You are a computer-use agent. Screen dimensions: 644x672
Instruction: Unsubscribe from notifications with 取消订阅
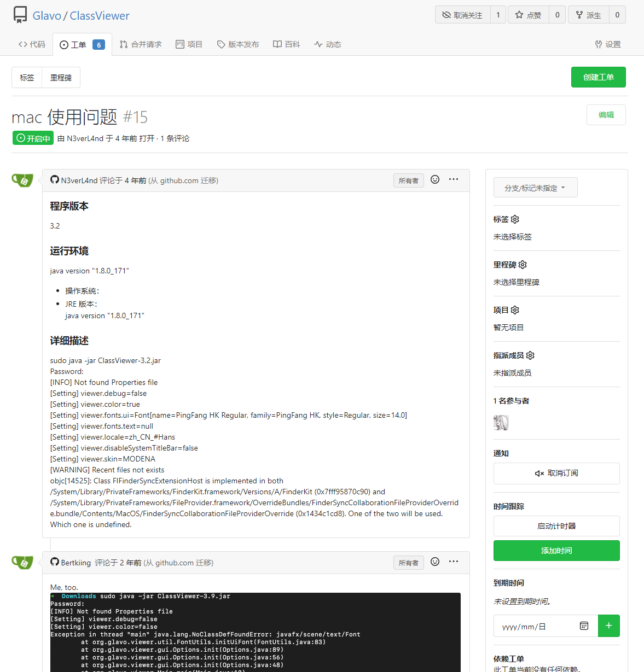[556, 473]
